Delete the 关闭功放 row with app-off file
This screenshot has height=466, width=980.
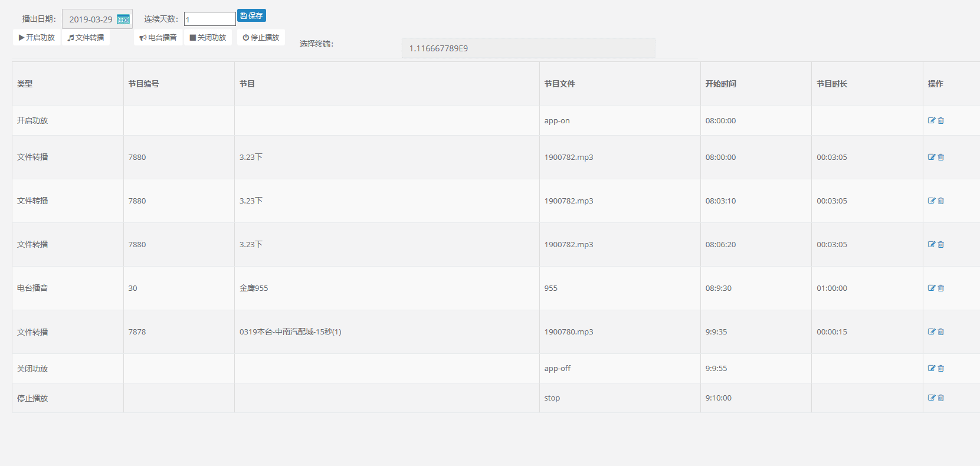tap(941, 368)
